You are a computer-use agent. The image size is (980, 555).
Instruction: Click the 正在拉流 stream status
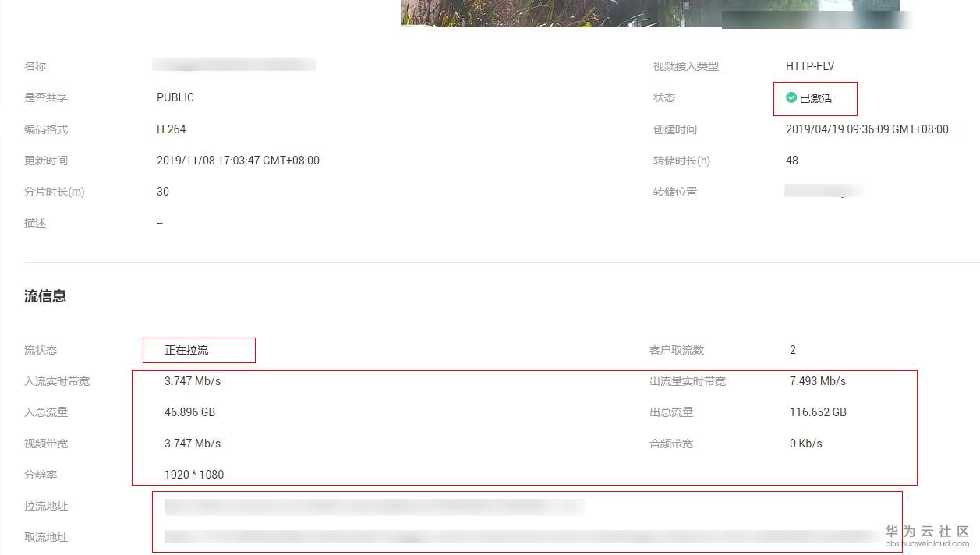[x=186, y=350]
